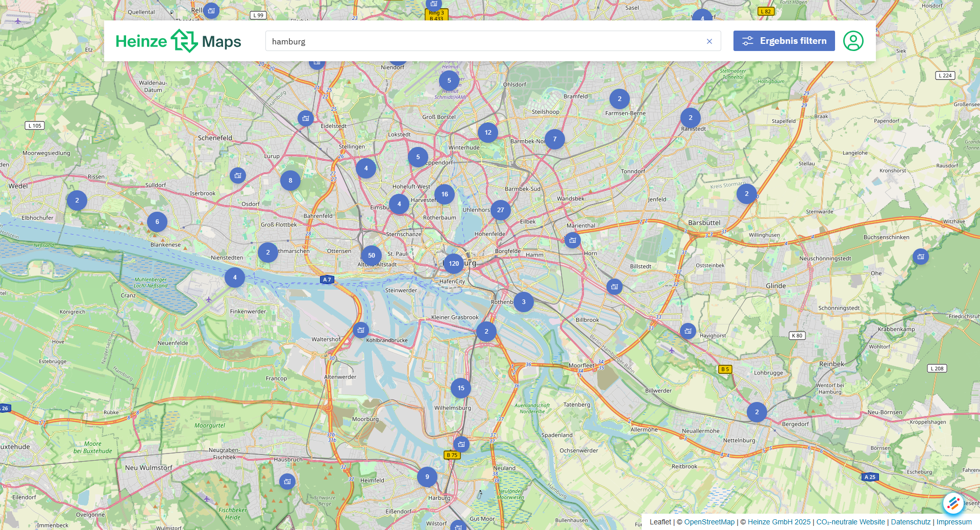Open the Impressum link

click(x=954, y=522)
